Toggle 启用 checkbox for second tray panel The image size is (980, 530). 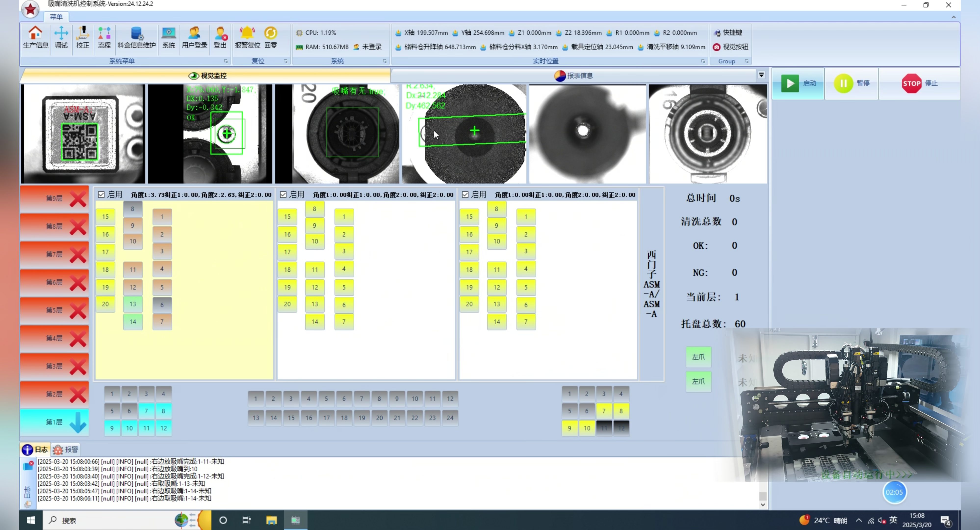coord(283,195)
